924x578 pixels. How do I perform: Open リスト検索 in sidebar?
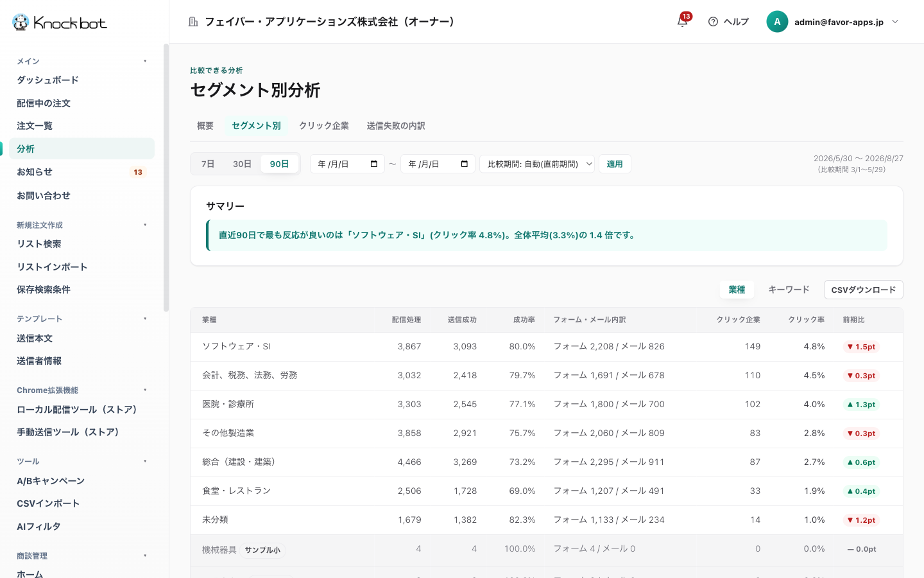pos(81,243)
